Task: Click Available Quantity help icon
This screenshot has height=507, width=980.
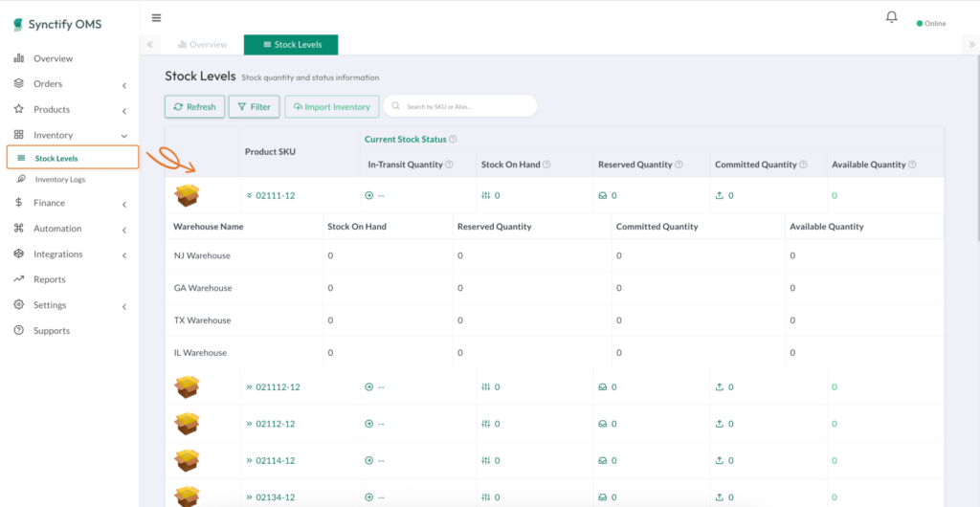Action: [x=912, y=165]
